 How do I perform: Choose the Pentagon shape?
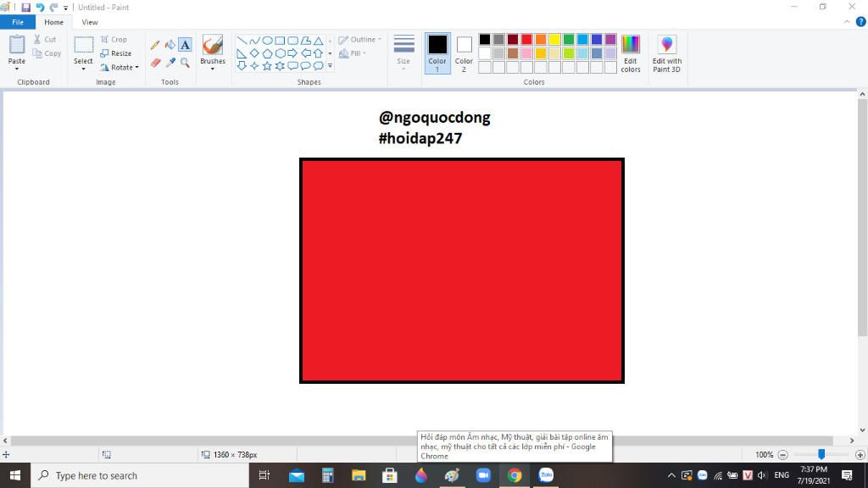(x=267, y=53)
